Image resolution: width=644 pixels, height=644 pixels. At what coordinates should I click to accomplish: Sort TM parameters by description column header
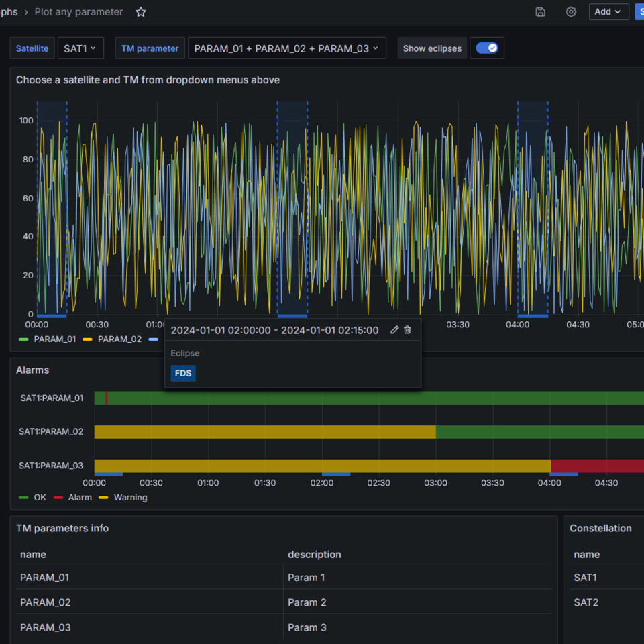315,555
